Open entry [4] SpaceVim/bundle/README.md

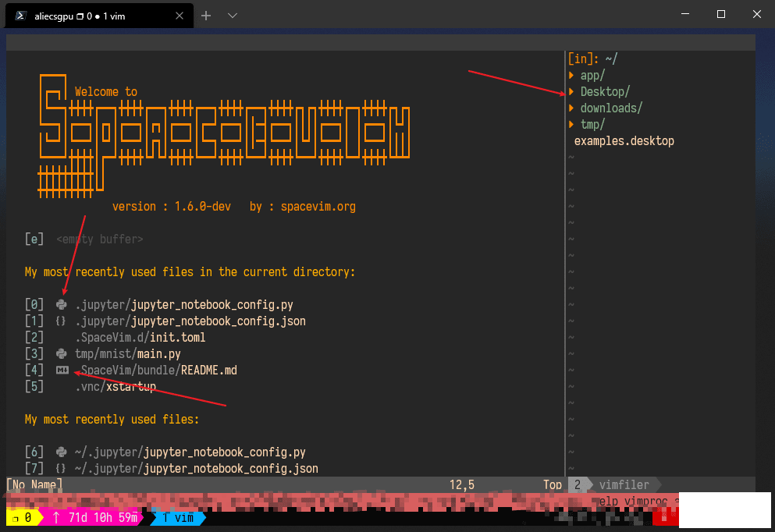point(131,370)
